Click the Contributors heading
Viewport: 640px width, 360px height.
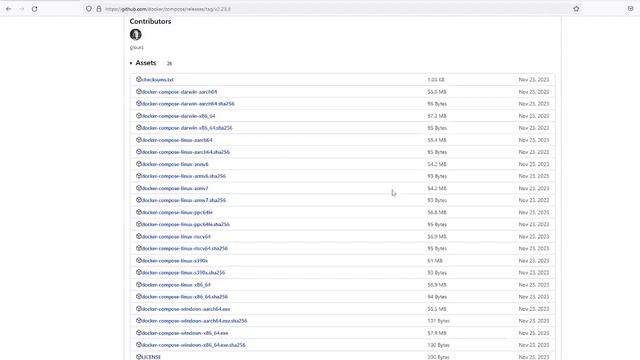(150, 21)
